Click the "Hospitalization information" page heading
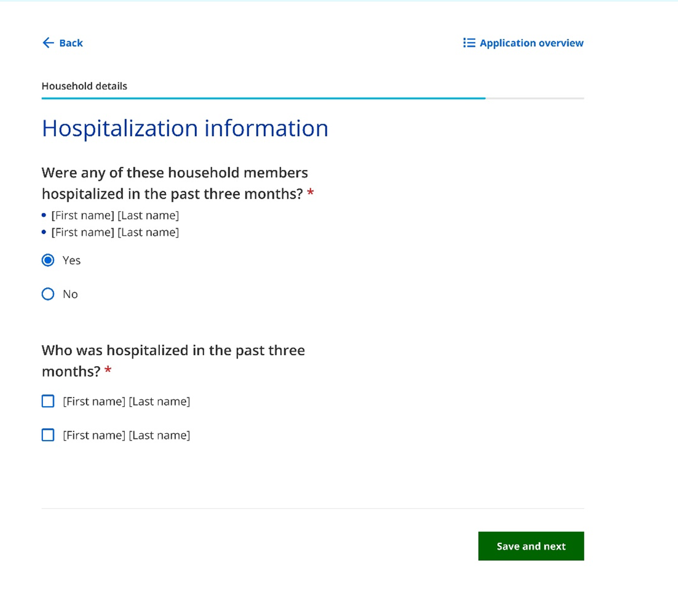This screenshot has height=616, width=678. [185, 128]
